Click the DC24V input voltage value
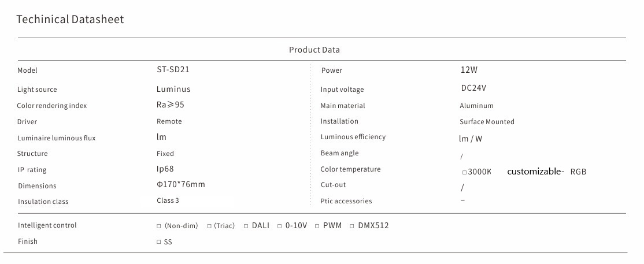The height and width of the screenshot is (264, 644). click(x=473, y=88)
